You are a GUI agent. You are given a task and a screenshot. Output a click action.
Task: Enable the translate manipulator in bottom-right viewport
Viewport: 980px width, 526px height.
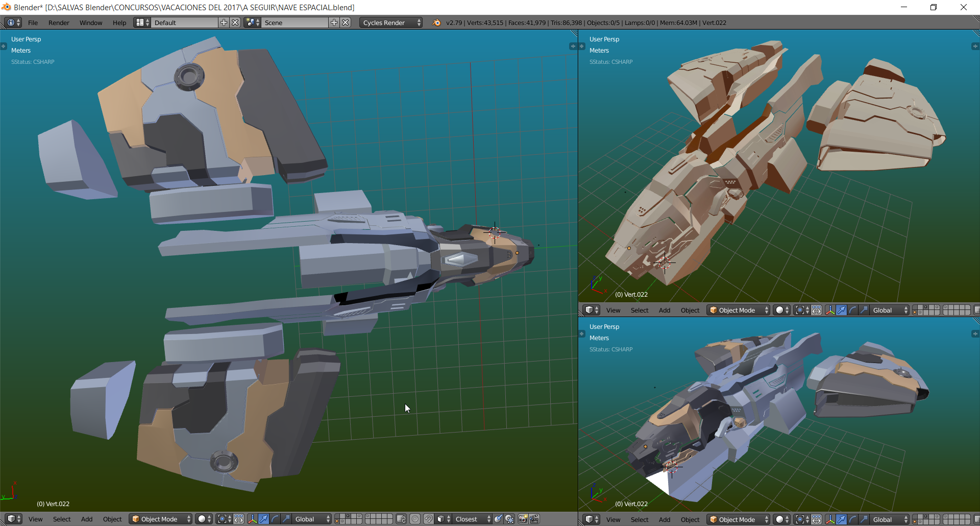(841, 519)
